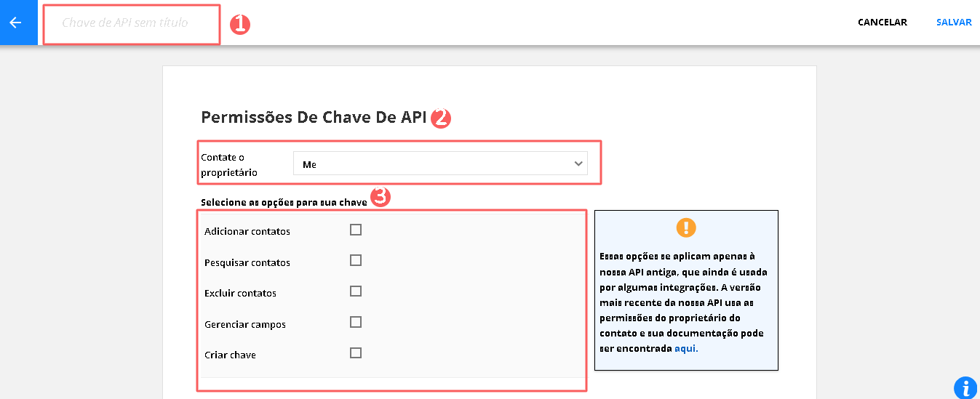Image resolution: width=980 pixels, height=399 pixels.
Task: Toggle the Gerenciar campos checkbox
Action: click(x=356, y=322)
